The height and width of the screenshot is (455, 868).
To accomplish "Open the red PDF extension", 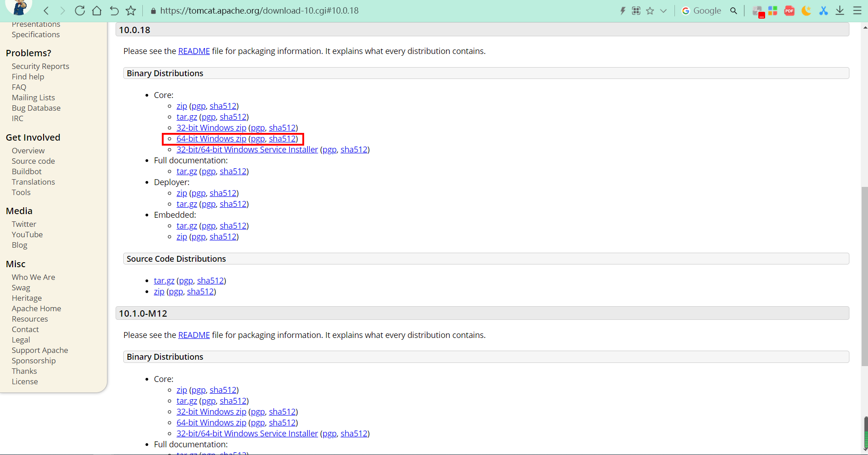I will tap(789, 10).
